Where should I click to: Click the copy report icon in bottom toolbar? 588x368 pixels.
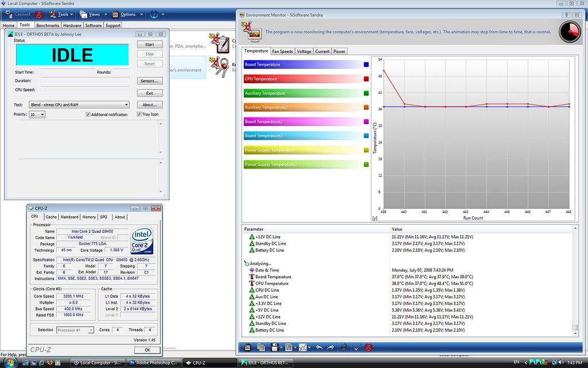tap(261, 347)
